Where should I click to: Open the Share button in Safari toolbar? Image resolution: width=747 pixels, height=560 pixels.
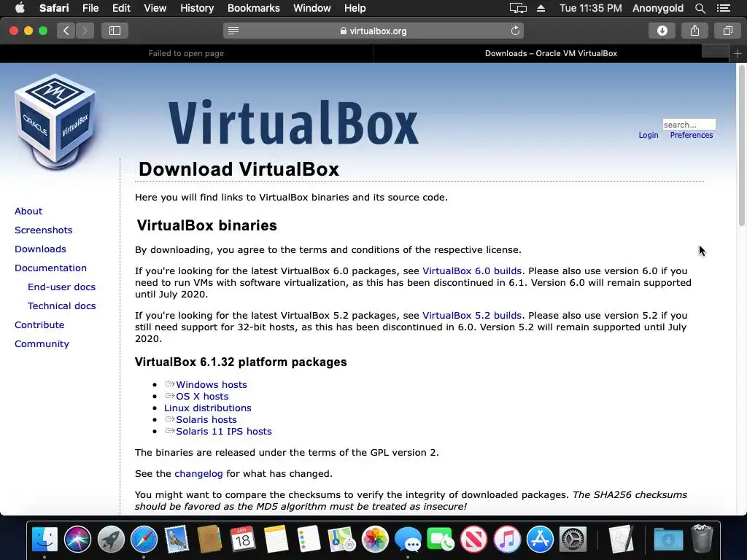(694, 31)
